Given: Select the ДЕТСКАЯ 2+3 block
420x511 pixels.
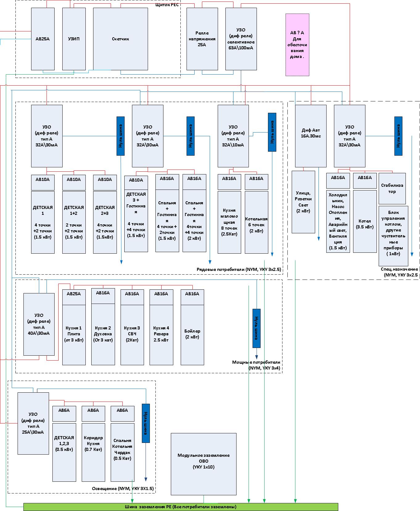Looking at the screenshot, I should pyautogui.click(x=105, y=222).
